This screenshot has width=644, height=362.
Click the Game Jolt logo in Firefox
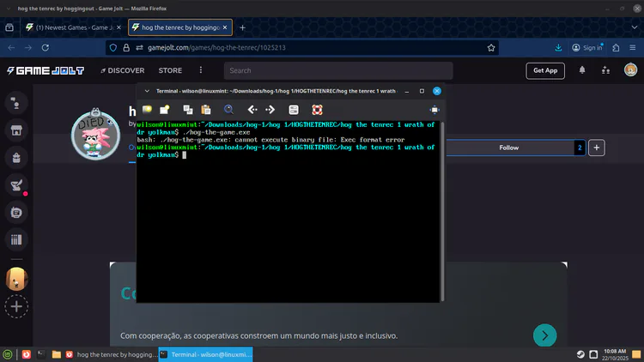46,70
